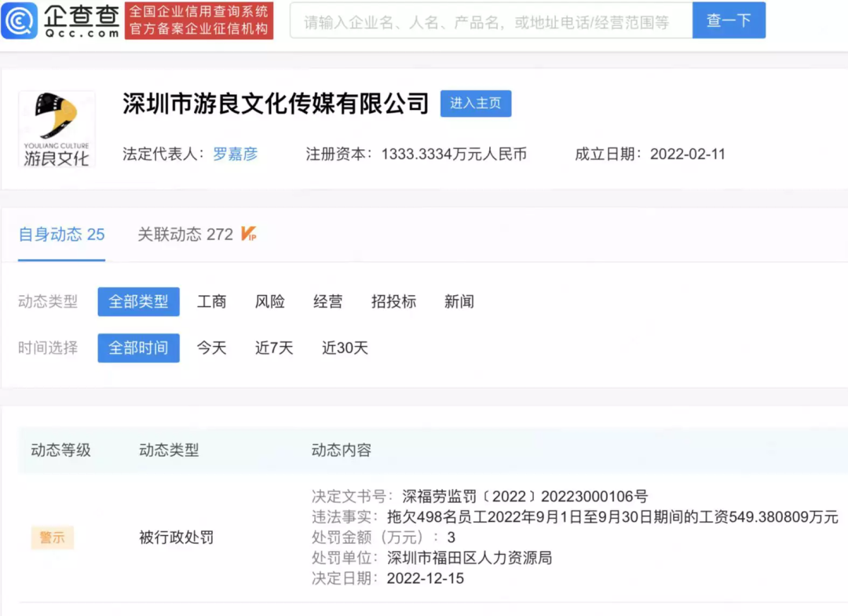
Task: Open the 自身动态 25 tab
Action: [x=60, y=233]
